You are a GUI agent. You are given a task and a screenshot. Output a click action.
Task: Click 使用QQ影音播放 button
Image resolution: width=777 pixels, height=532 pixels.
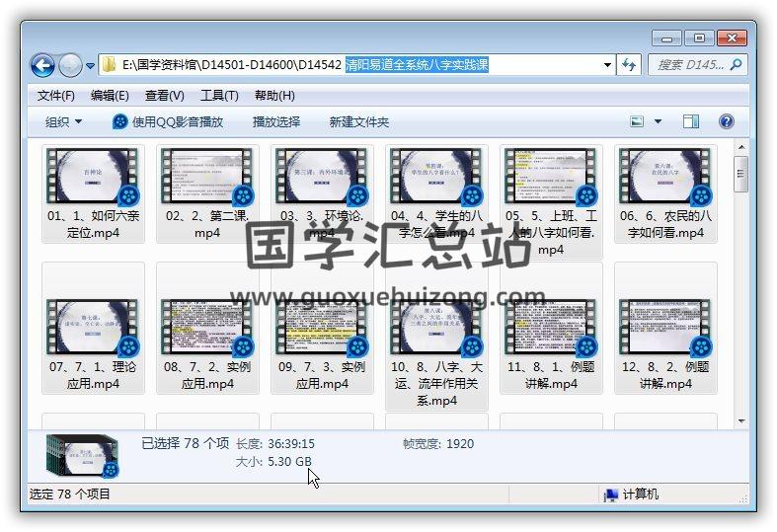click(168, 121)
